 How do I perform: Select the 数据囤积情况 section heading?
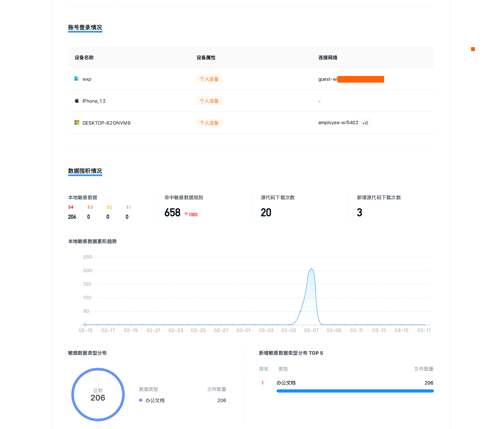[x=85, y=171]
